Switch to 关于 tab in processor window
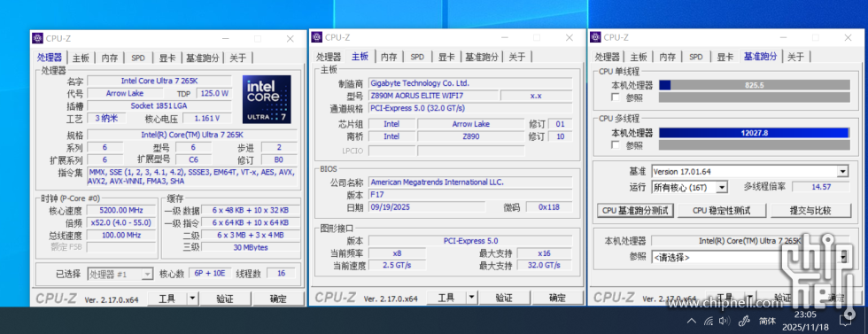The height and width of the screenshot is (334, 868). (x=238, y=58)
